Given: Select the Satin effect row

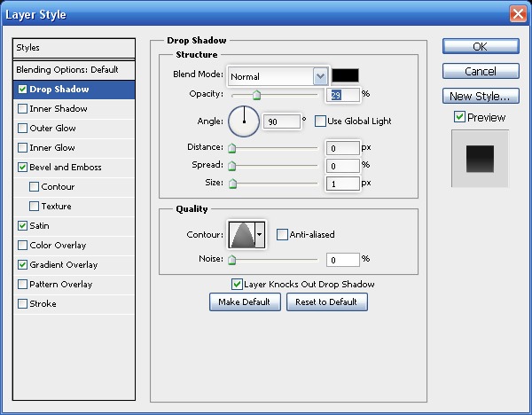Looking at the screenshot, I should (74, 226).
